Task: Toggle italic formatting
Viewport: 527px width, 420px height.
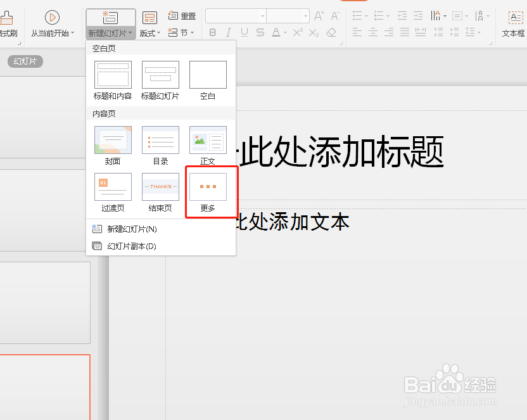Action: [227, 32]
